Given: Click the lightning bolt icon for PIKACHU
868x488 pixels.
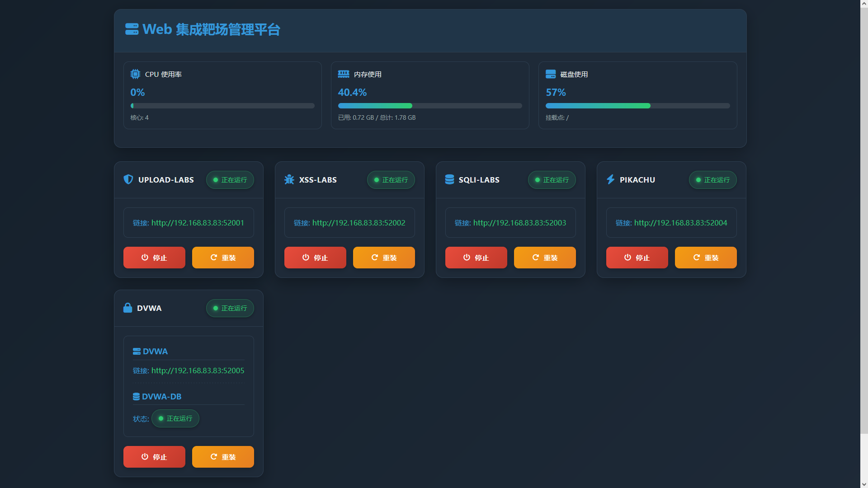Looking at the screenshot, I should pyautogui.click(x=611, y=179).
